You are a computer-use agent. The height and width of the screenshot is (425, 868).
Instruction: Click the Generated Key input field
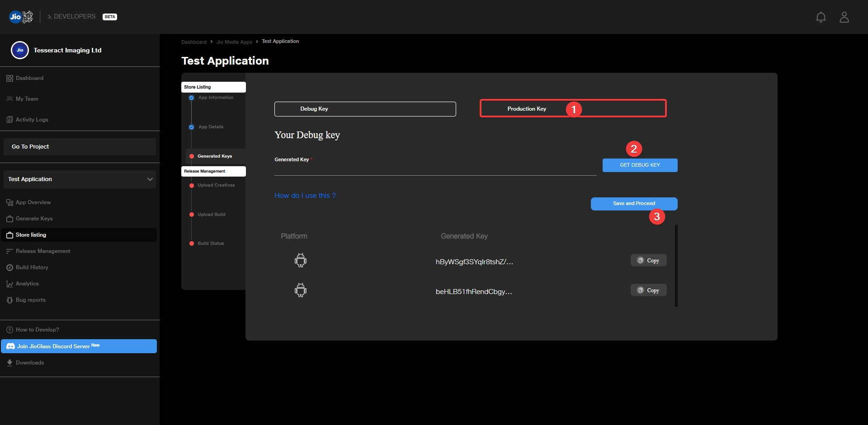[x=435, y=168]
